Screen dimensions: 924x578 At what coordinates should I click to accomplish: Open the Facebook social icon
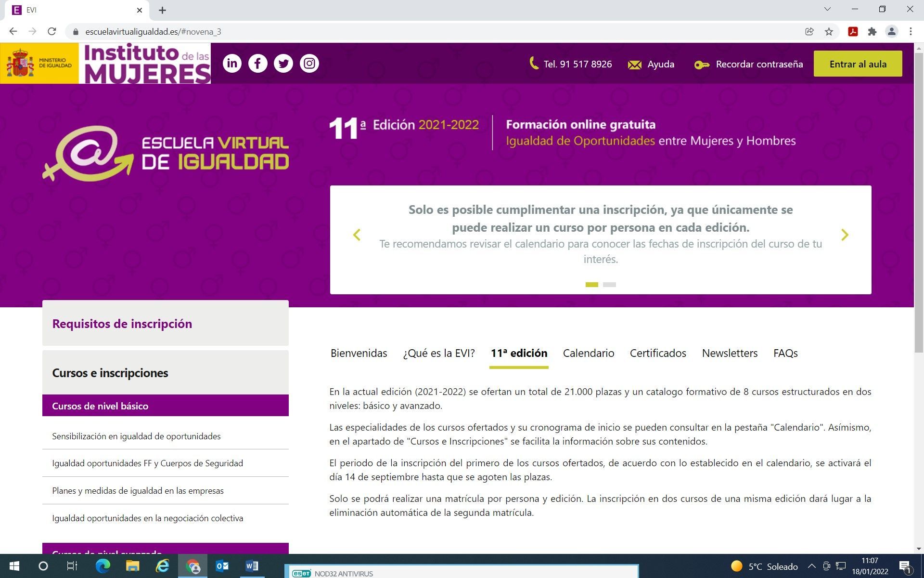[258, 64]
